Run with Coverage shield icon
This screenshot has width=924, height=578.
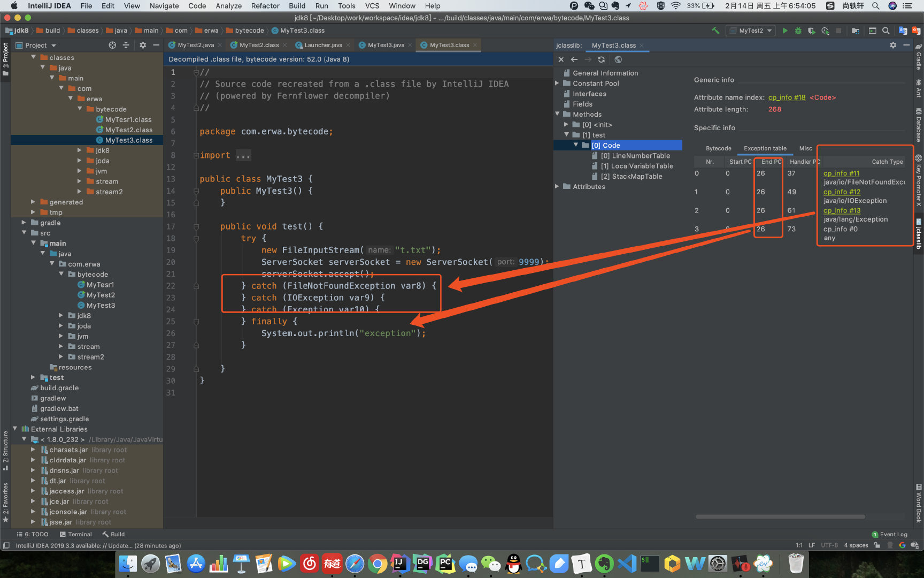coord(811,31)
